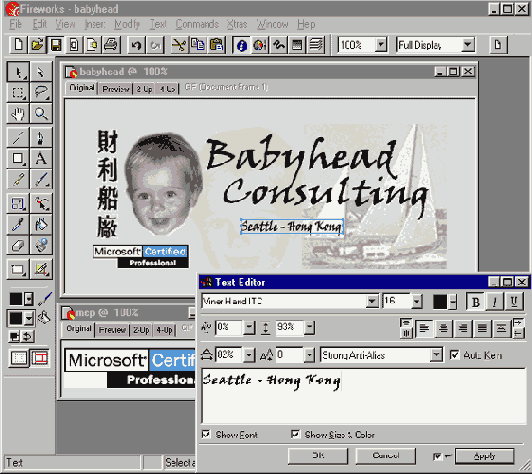Open the Full Display view dropdown
Screen dimensions: 532x474
[468, 44]
